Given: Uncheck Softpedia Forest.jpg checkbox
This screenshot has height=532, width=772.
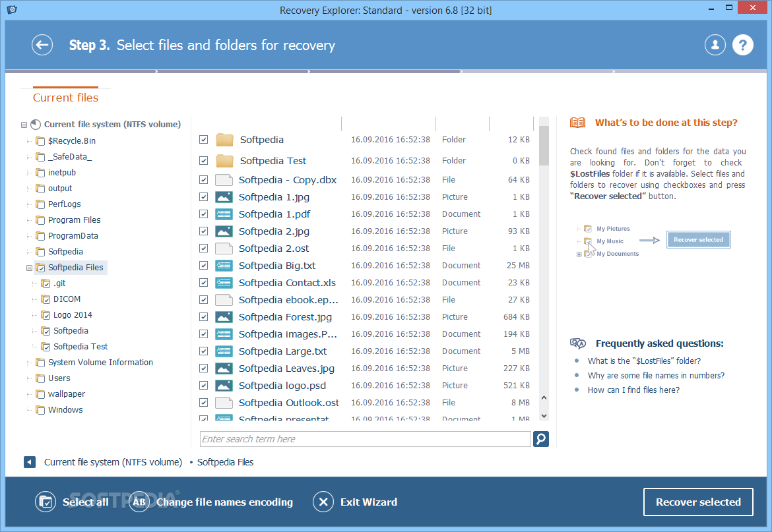Looking at the screenshot, I should point(203,317).
